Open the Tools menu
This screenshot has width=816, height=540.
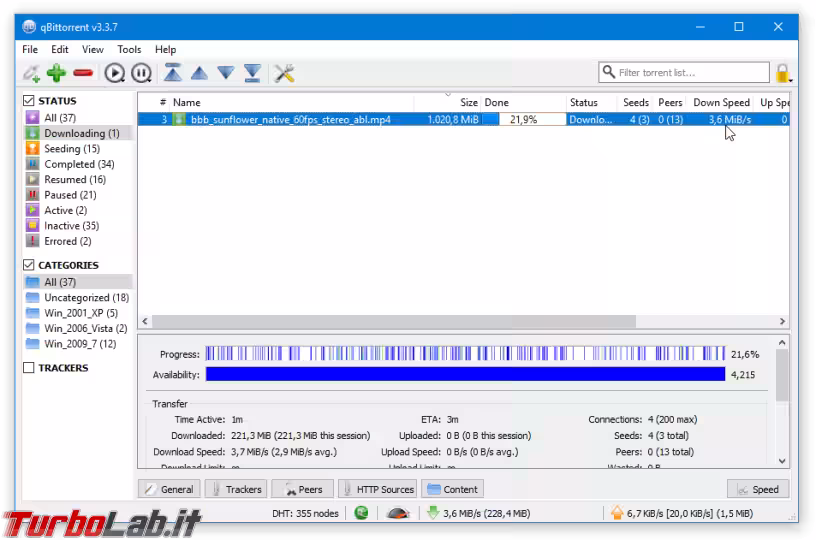[129, 49]
